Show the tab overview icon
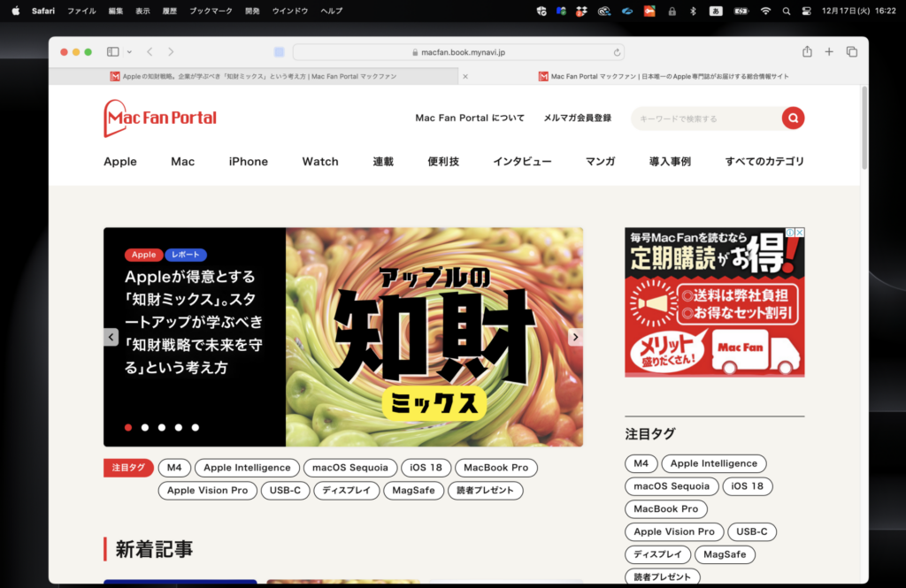Viewport: 906px width, 588px height. (852, 52)
